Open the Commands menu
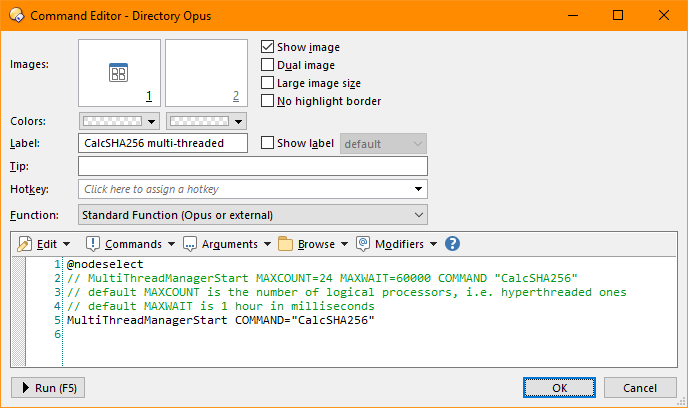 (133, 244)
